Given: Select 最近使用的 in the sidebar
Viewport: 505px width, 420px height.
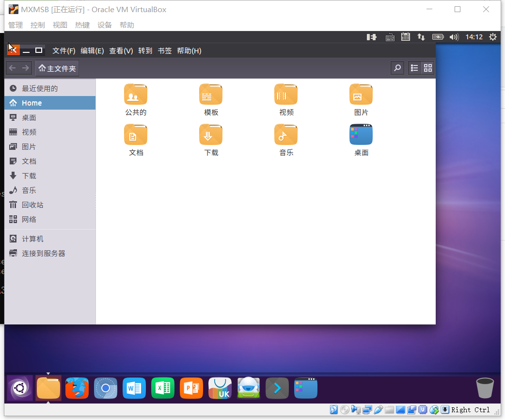Looking at the screenshot, I should pyautogui.click(x=50, y=88).
